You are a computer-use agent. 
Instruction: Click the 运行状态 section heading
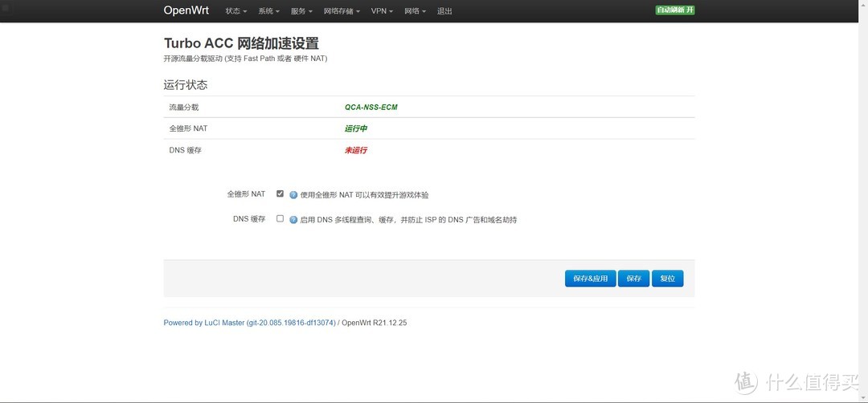186,85
